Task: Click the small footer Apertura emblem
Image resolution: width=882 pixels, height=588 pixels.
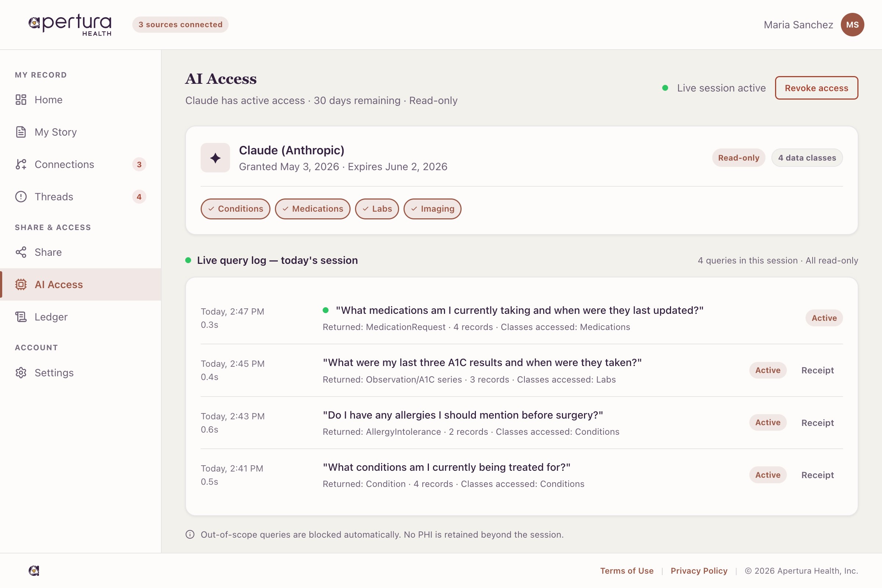Action: [34, 570]
